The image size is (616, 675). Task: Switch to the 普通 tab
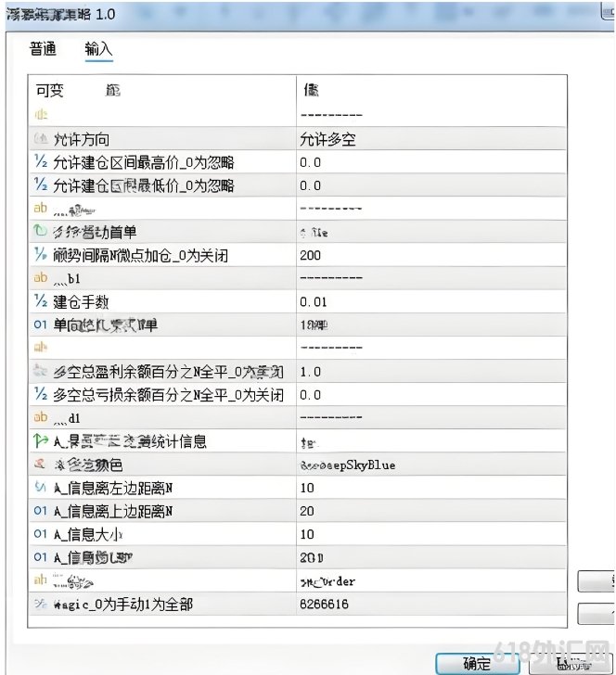43,48
